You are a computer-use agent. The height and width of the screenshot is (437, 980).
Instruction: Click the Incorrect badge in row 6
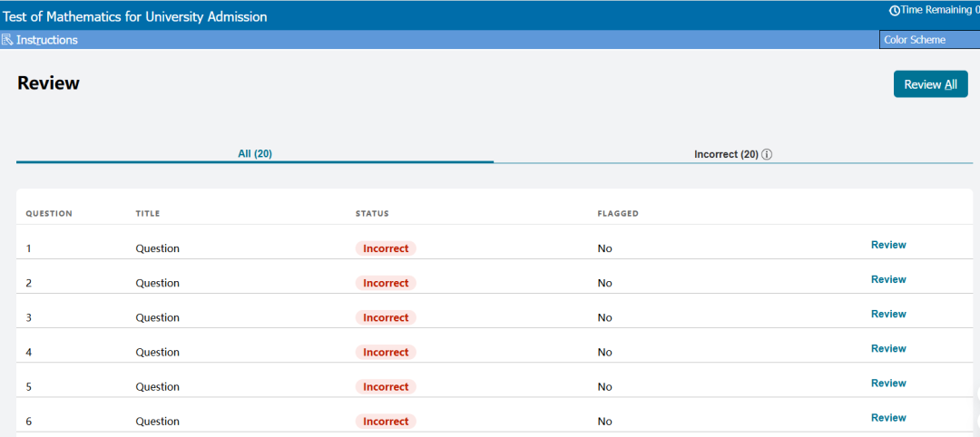pos(386,422)
